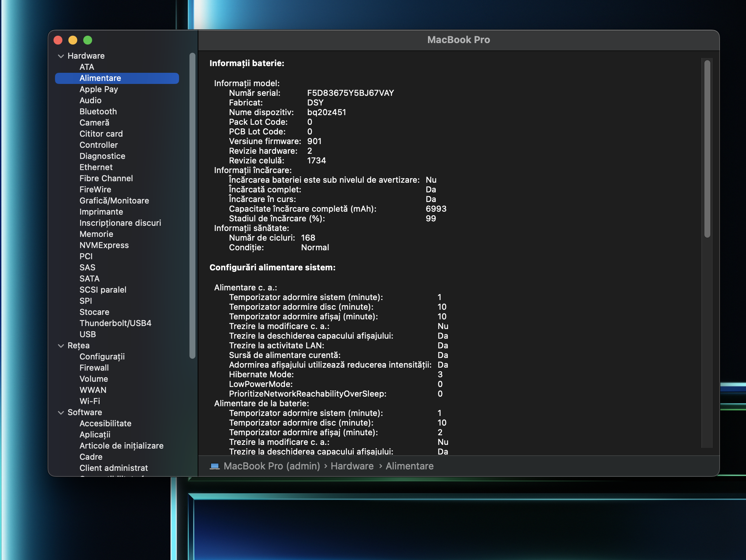The width and height of the screenshot is (746, 560).
Task: Click the MacBook Pro laptop icon in path bar
Action: 215,466
